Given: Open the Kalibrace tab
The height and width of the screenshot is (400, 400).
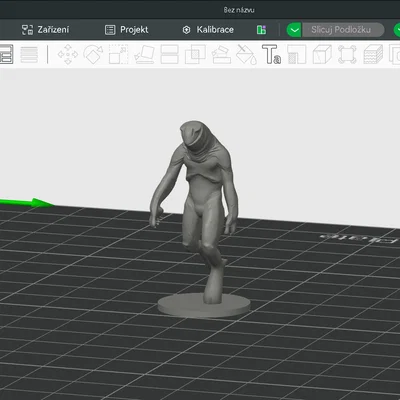Looking at the screenshot, I should (208, 30).
